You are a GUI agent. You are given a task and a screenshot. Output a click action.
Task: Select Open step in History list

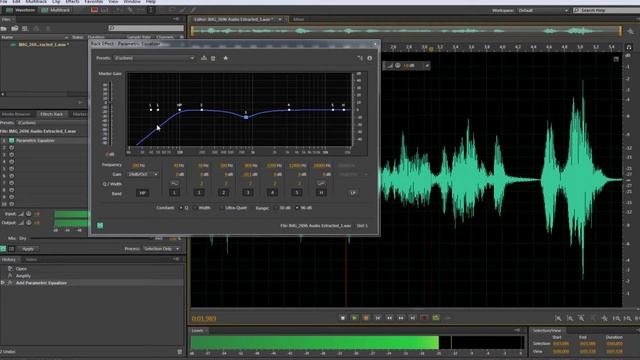click(x=21, y=269)
